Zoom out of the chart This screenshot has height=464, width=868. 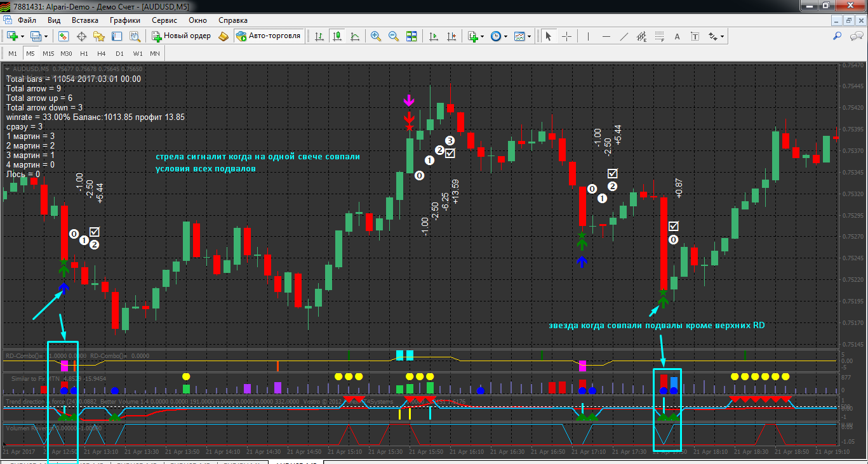[x=394, y=36]
